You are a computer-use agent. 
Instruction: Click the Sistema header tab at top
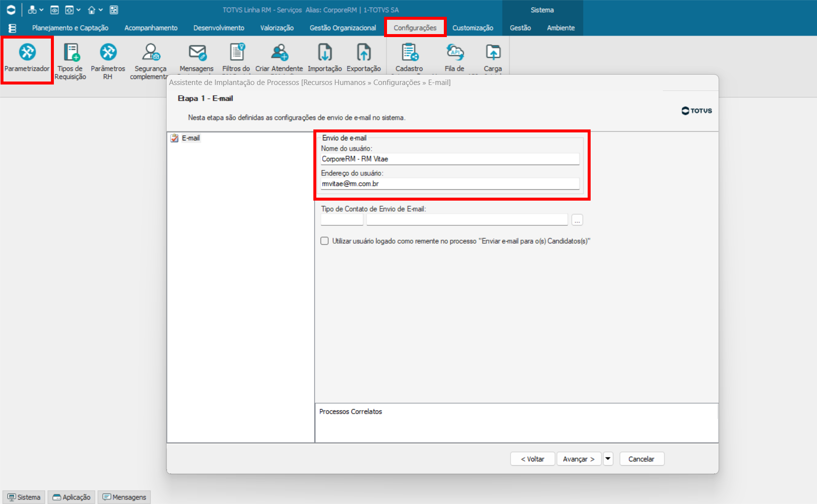click(542, 10)
